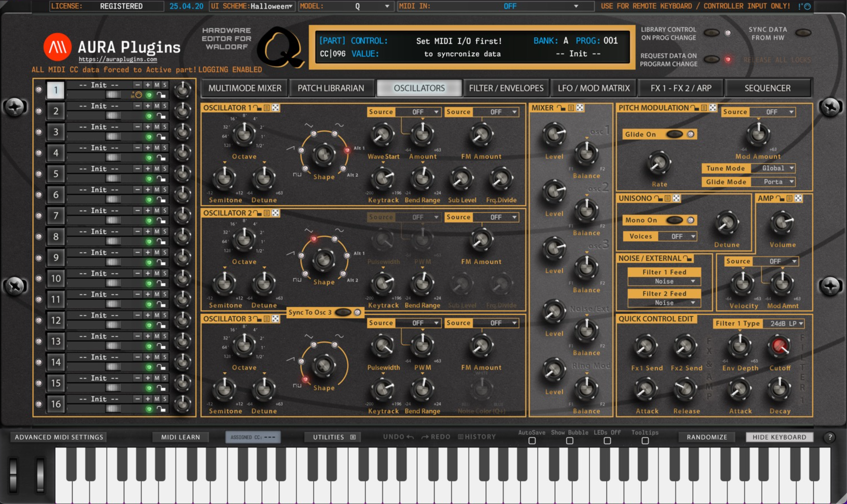Open the Patch Librarian tab
This screenshot has height=504, width=847.
331,88
